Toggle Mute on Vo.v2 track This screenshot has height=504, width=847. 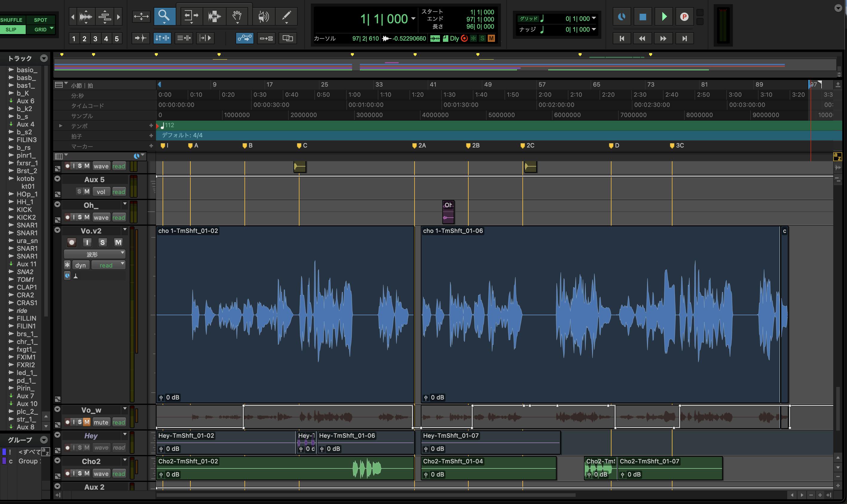tap(118, 242)
